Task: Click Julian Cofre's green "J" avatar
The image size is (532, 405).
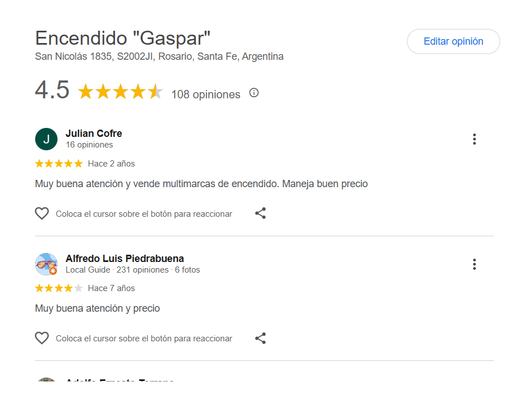Action: point(46,139)
